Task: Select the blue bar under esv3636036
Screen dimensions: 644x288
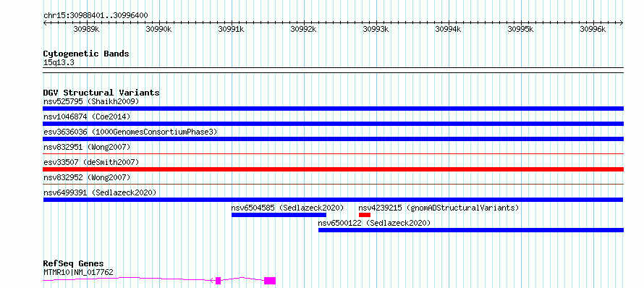Action: (333, 139)
